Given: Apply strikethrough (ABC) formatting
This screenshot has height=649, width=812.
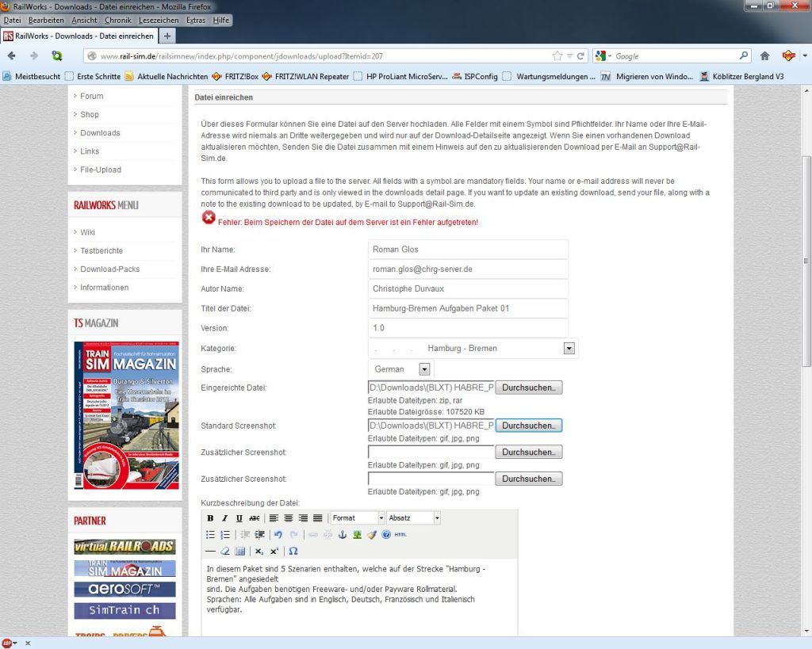Looking at the screenshot, I should click(255, 518).
